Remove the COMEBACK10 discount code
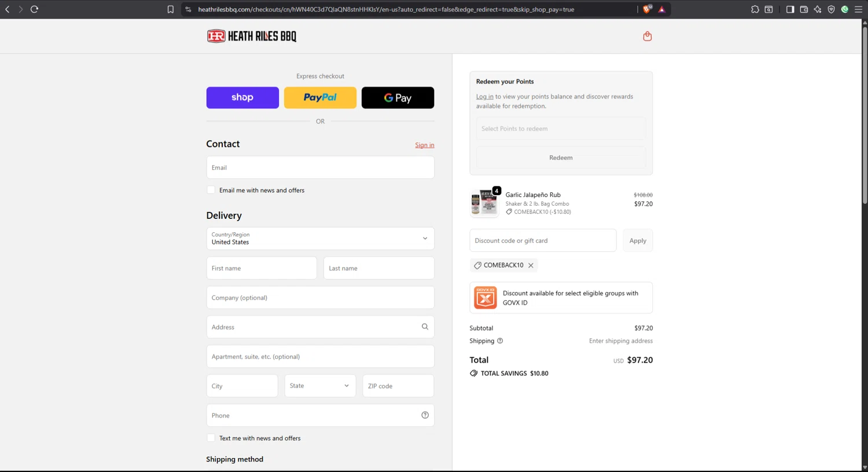The image size is (868, 472). pyautogui.click(x=531, y=265)
